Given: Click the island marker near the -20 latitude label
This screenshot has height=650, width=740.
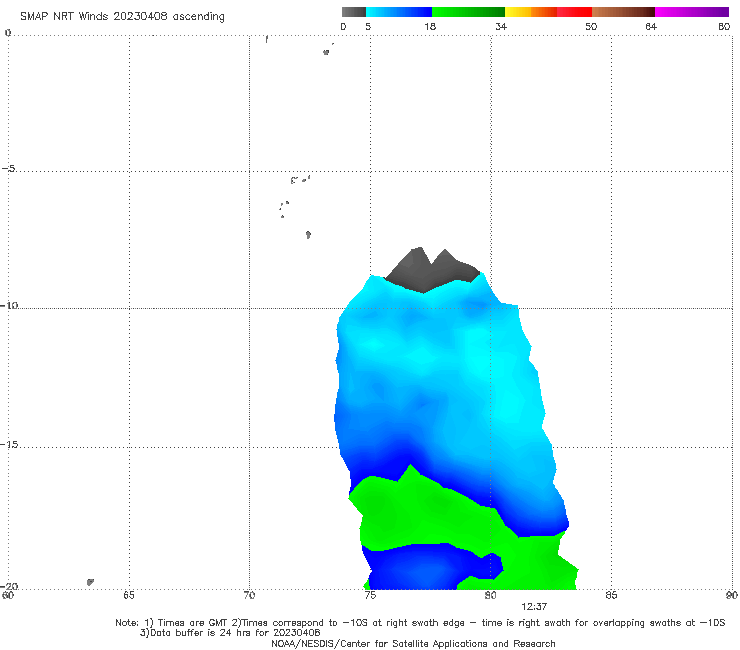Looking at the screenshot, I should click(x=90, y=582).
